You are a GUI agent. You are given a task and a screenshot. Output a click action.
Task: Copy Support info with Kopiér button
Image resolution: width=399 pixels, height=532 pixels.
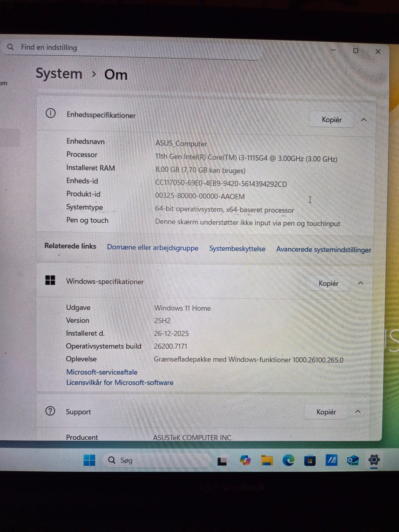[x=326, y=412]
